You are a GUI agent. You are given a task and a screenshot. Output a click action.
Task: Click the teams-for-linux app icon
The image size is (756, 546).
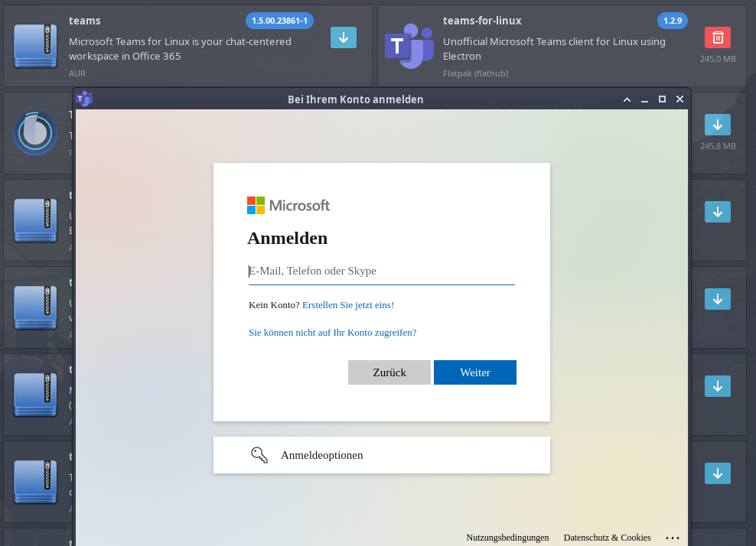[x=409, y=46]
